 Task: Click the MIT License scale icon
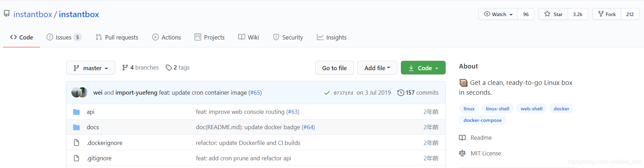point(462,153)
